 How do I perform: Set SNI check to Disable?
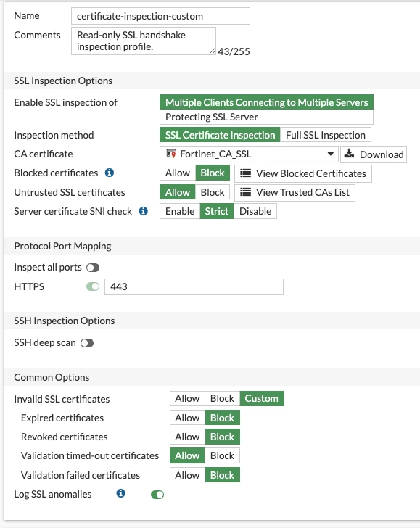255,211
